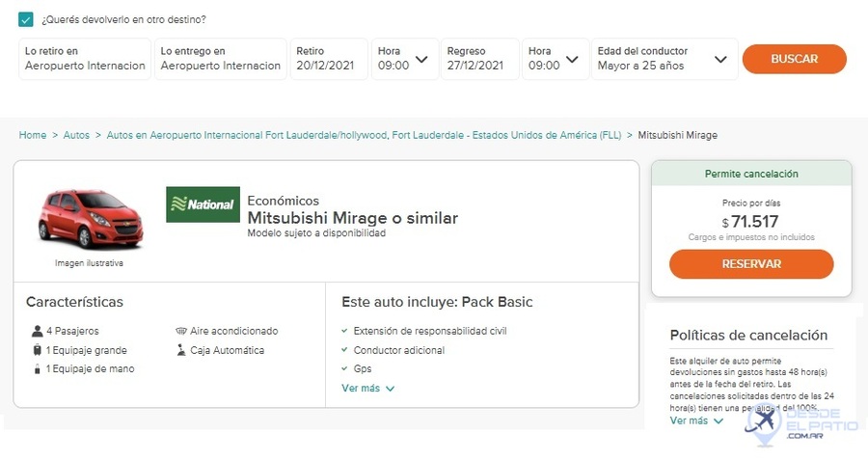The width and height of the screenshot is (868, 460).
Task: Click 'Características' heading
Action: [74, 302]
